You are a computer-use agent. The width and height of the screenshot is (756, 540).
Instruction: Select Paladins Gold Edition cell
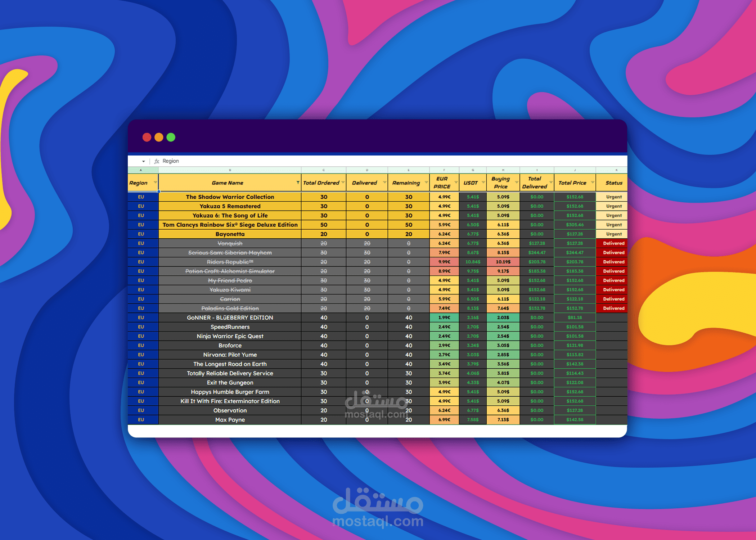tap(230, 308)
